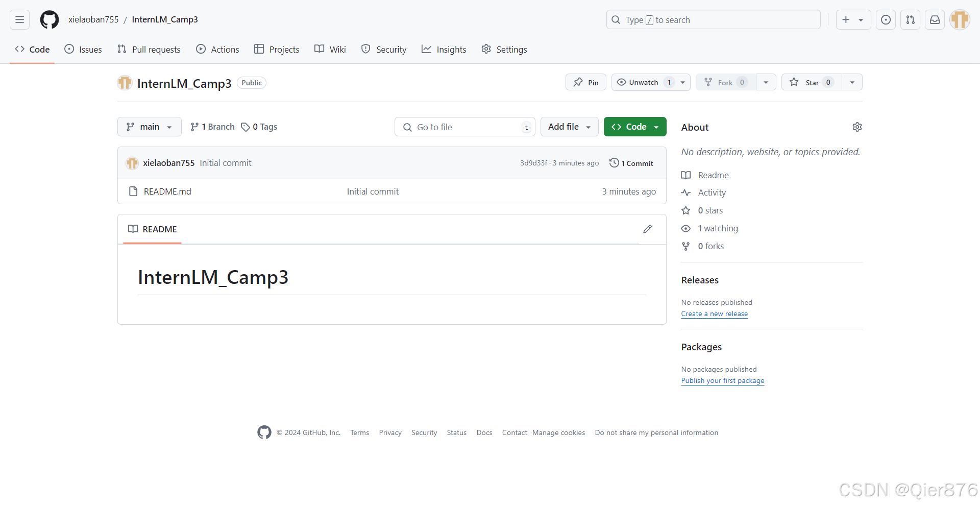
Task: Click Manage cookies in footer
Action: [559, 432]
